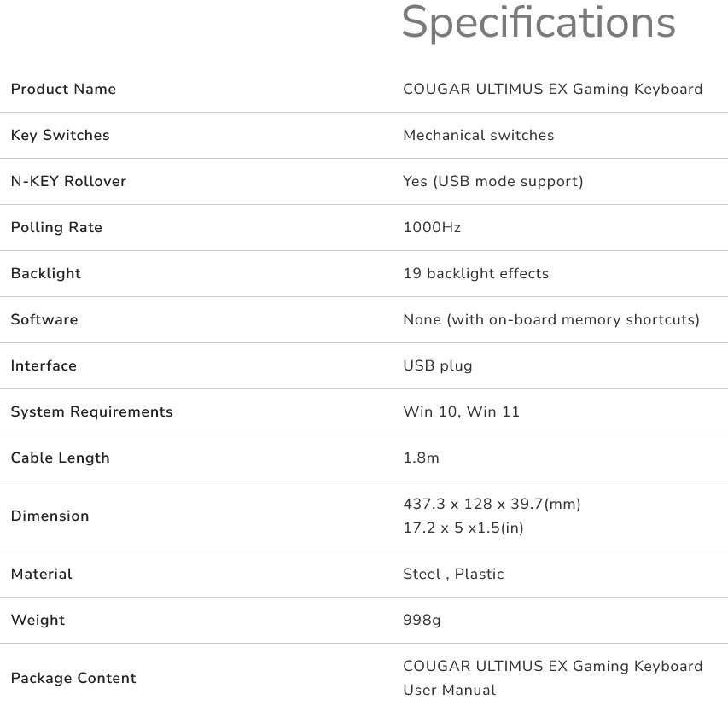Select the 1000Hz value
Viewport: 728px width, 706px height.
pos(432,227)
